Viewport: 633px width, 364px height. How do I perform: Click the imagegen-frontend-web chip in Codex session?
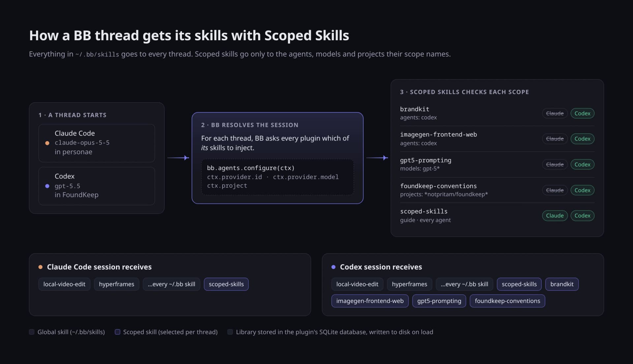(370, 301)
